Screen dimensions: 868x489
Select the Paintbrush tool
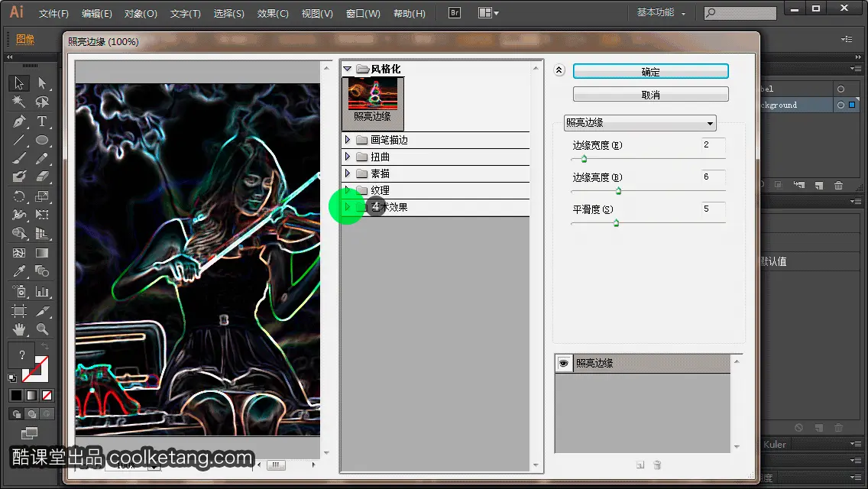tap(19, 158)
